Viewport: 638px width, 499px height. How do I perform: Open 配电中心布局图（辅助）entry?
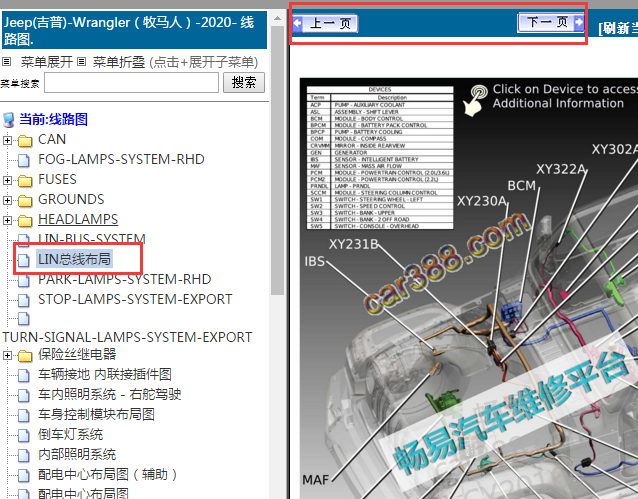[107, 474]
